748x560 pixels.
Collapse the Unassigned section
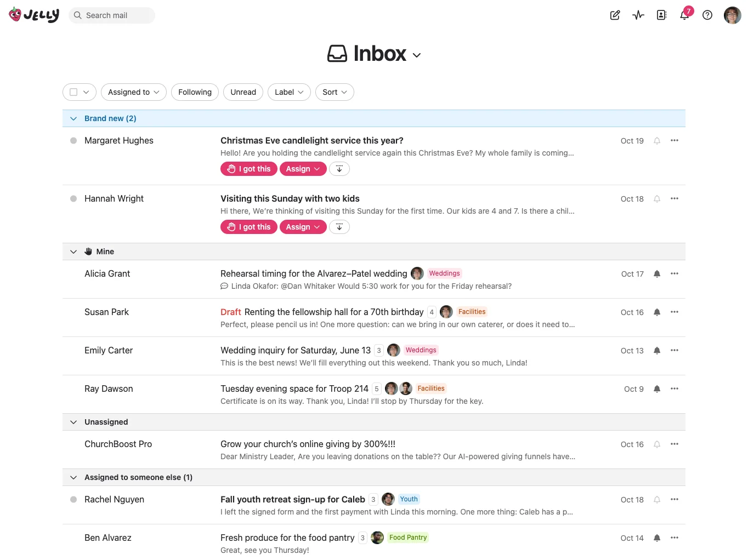(x=73, y=422)
